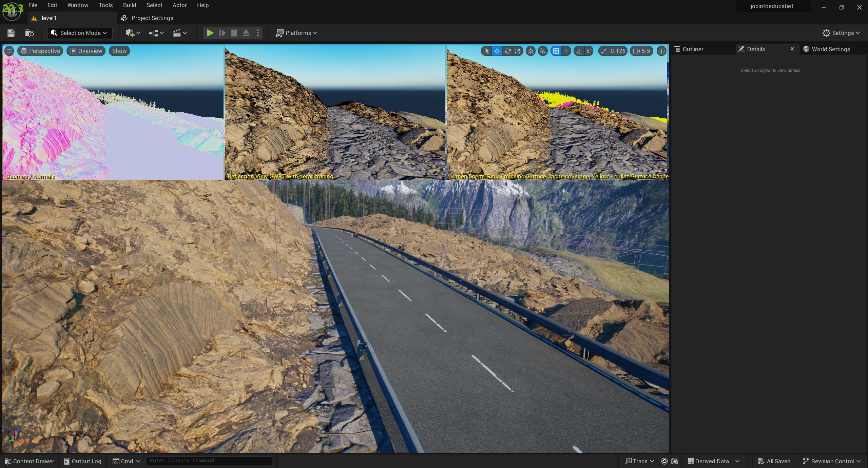Viewport: 868px width, 468px height.
Task: Activate the select objects cursor tool
Action: tap(487, 51)
